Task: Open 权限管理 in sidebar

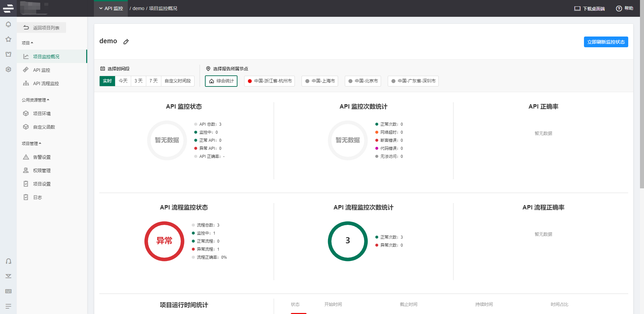Action: coord(52,170)
